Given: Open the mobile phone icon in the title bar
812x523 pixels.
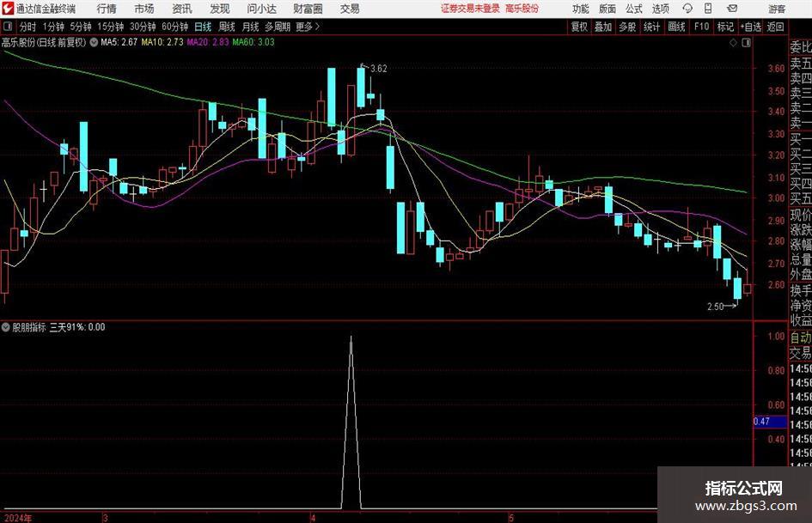Looking at the screenshot, I should pyautogui.click(x=708, y=9).
